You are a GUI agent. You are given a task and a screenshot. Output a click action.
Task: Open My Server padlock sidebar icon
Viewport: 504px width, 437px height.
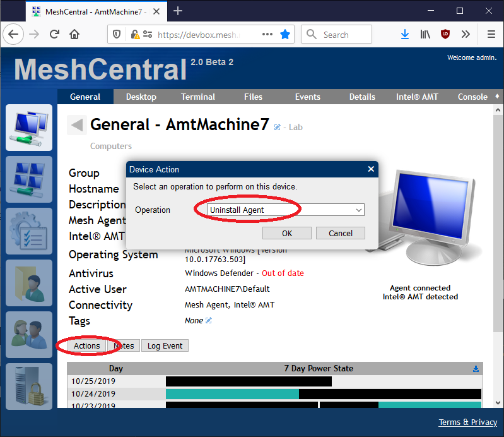tap(29, 386)
